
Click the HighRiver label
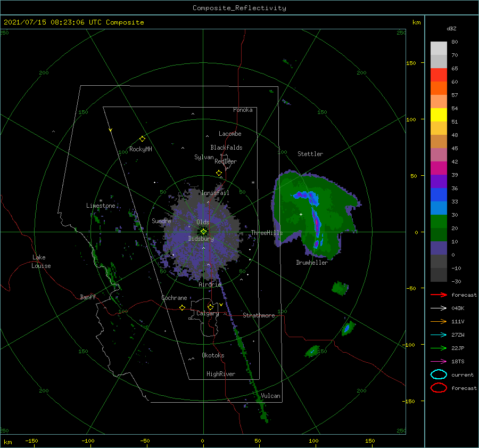[x=221, y=374]
